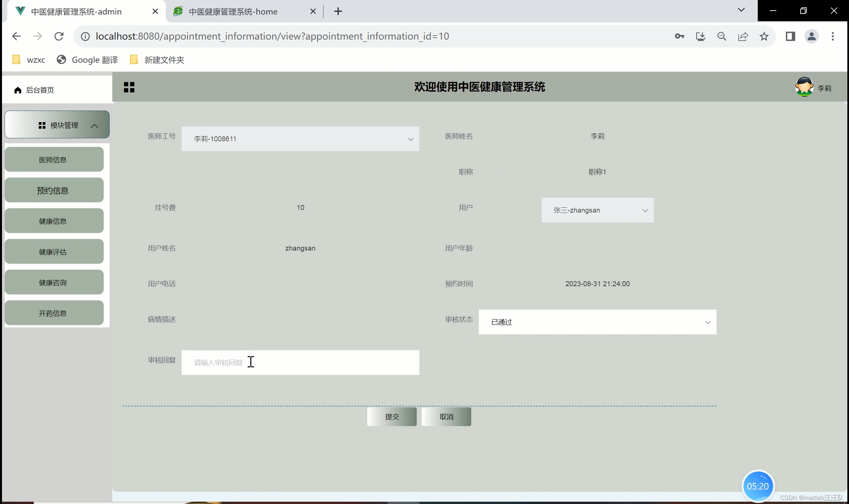Open the 审核状态 已通过 dropdown
Image resolution: width=849 pixels, height=504 pixels.
pos(597,322)
